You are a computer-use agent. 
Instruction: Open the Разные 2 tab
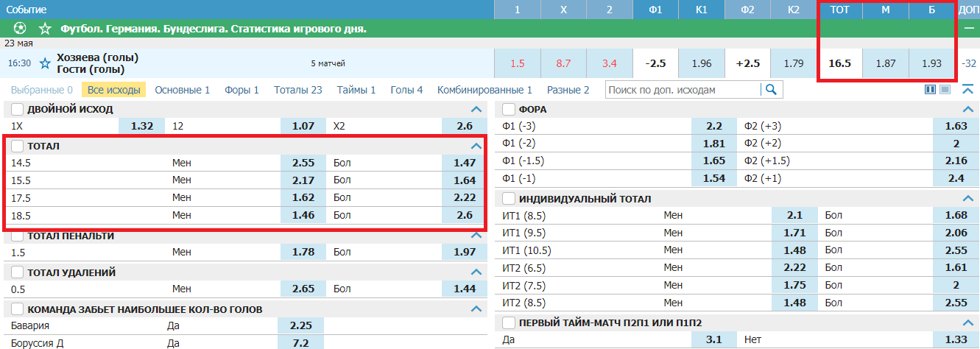point(568,90)
